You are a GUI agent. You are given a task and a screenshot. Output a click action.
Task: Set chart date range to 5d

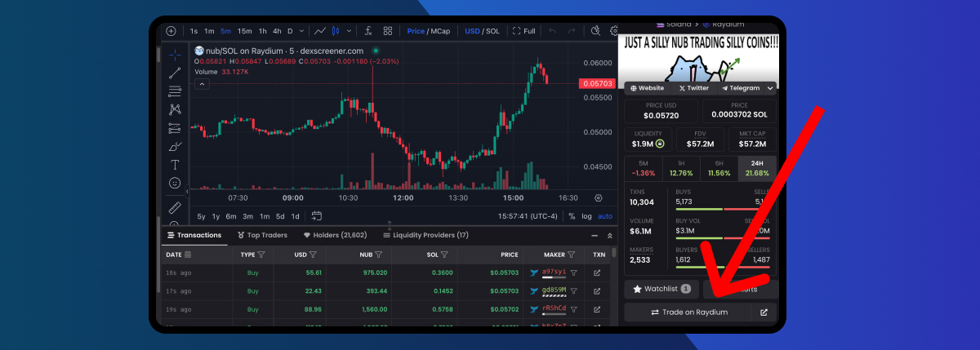pos(280,216)
